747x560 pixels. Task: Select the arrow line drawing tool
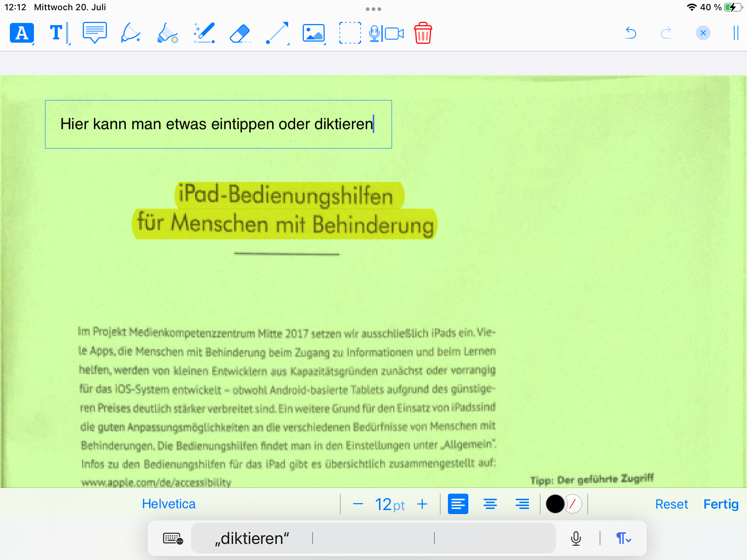coord(277,33)
